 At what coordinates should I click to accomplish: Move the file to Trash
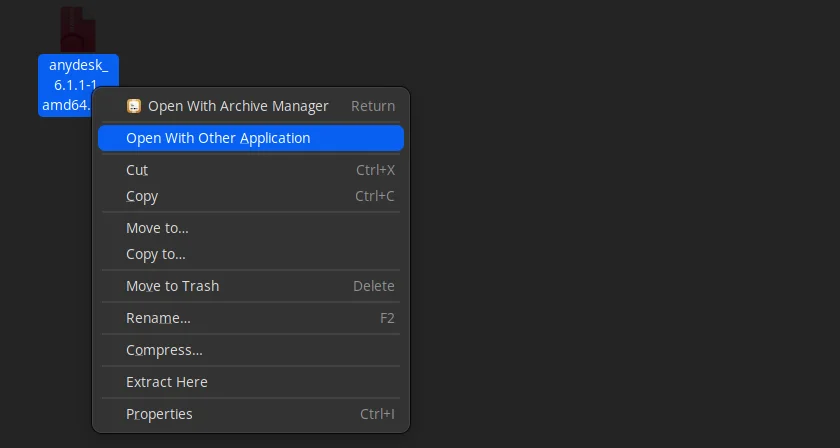tap(172, 286)
